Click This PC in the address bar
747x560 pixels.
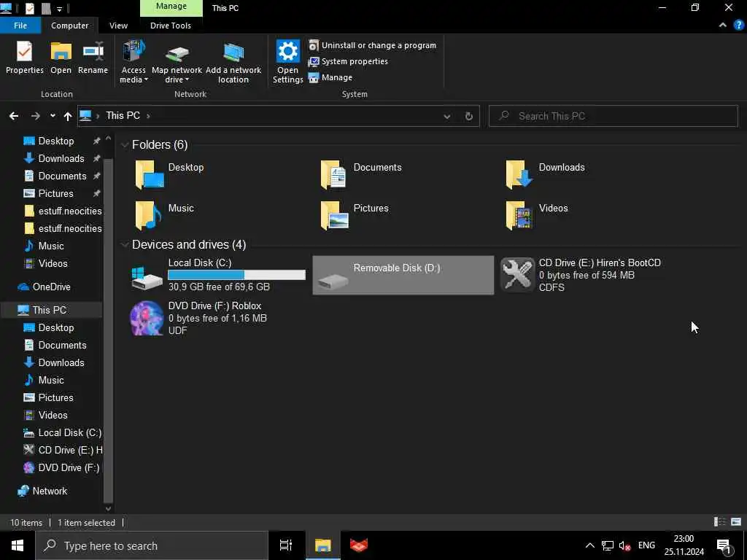pos(123,116)
